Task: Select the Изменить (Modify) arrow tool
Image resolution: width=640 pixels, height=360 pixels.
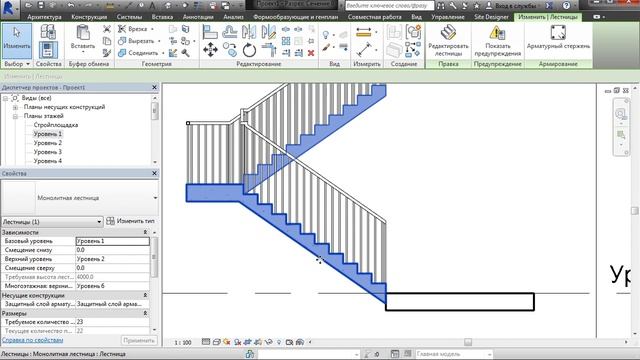Action: click(17, 41)
